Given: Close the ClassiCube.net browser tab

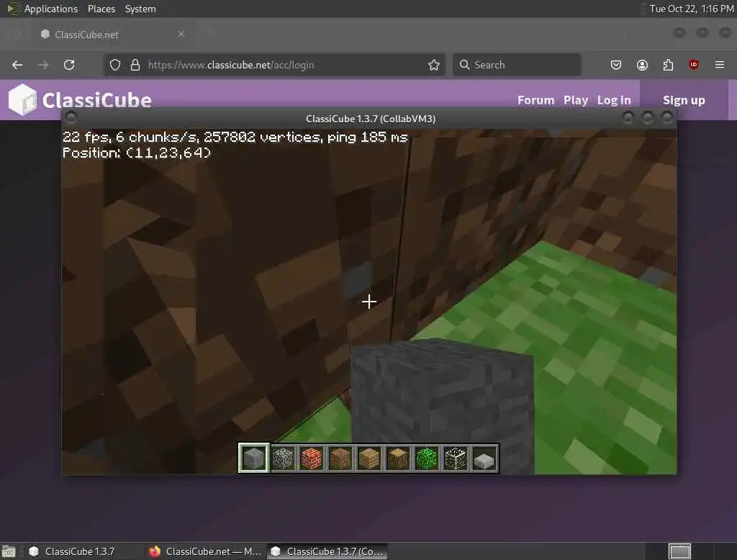Looking at the screenshot, I should pyautogui.click(x=181, y=34).
